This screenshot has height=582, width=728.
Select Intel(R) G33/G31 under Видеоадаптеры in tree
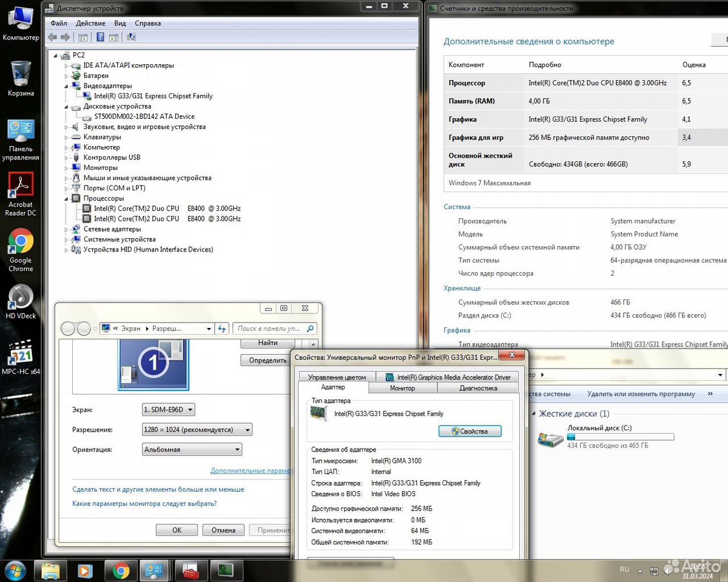click(x=153, y=96)
